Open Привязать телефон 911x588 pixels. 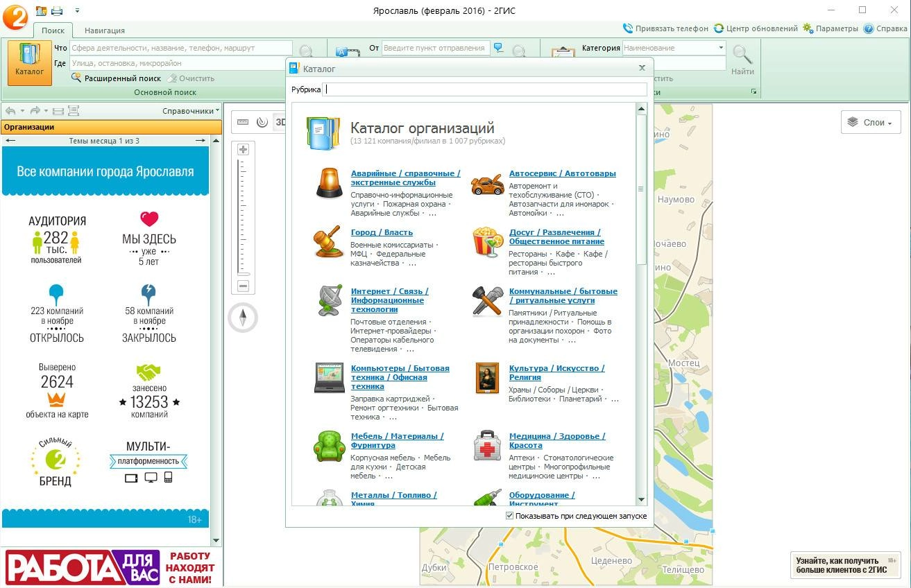tap(665, 28)
